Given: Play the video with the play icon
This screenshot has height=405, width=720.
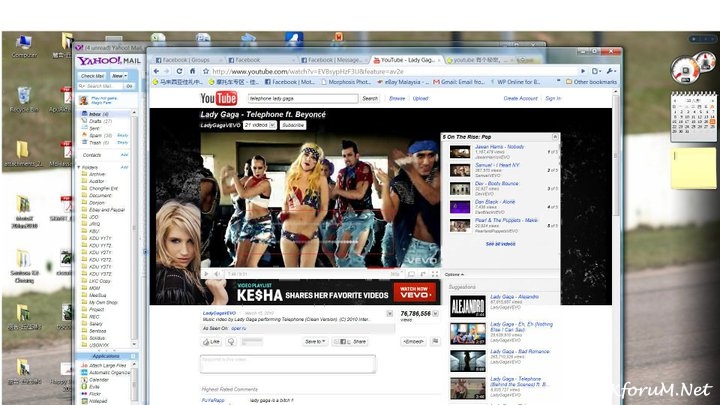Looking at the screenshot, I should point(206,274).
